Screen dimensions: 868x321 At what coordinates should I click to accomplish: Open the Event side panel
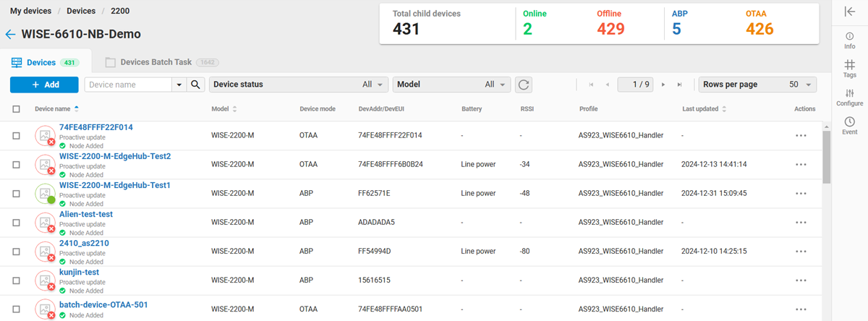(849, 126)
